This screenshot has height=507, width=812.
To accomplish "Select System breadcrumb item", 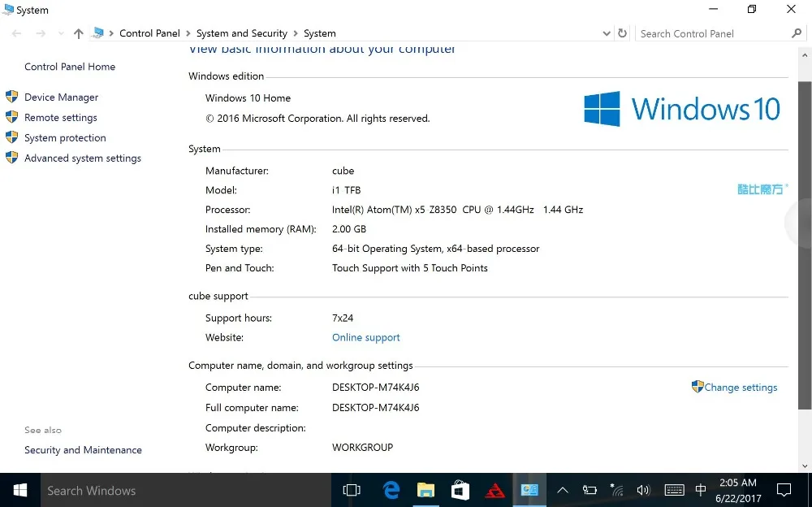I will pyautogui.click(x=319, y=33).
